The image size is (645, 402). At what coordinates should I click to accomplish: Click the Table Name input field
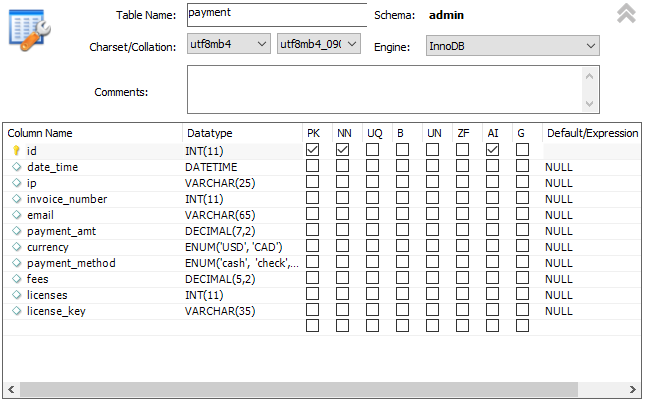[276, 15]
